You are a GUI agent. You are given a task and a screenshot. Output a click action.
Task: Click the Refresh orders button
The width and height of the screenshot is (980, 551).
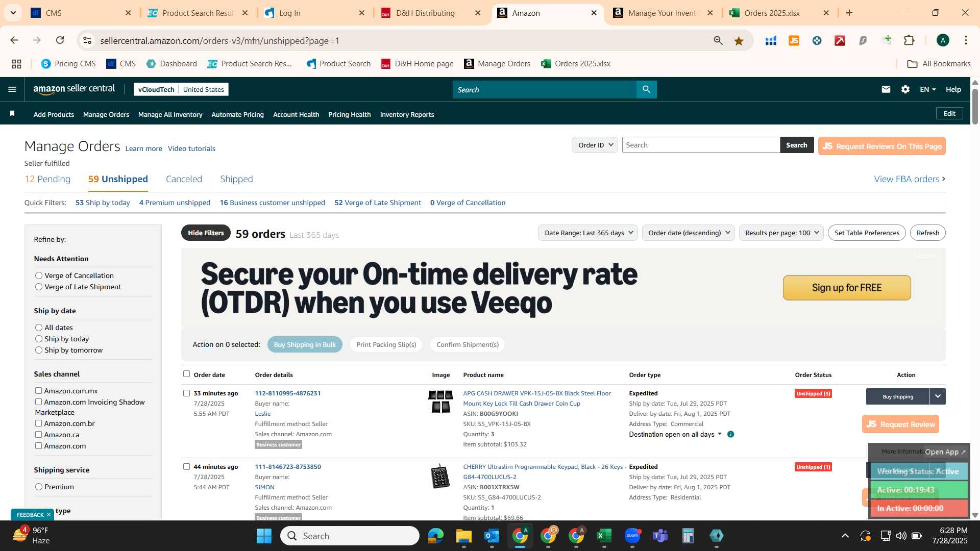click(927, 233)
